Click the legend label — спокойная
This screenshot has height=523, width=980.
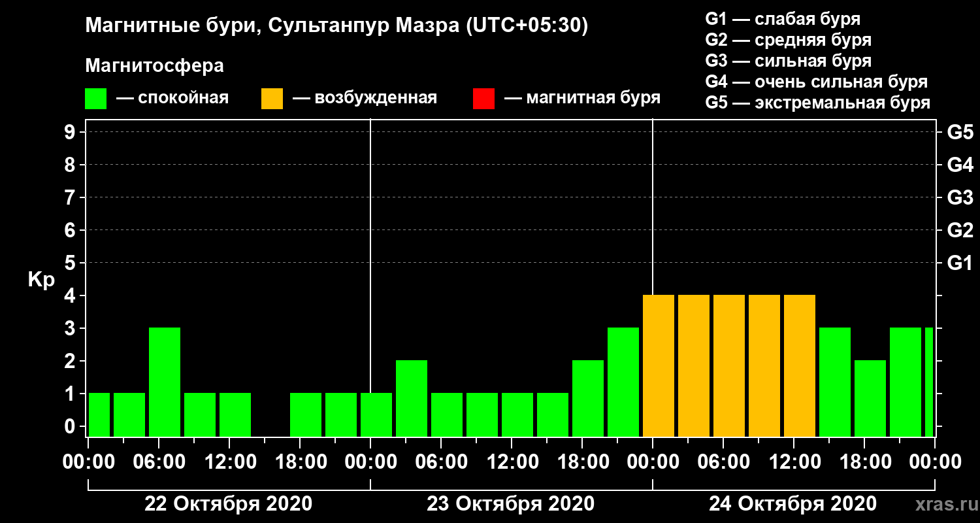point(172,99)
